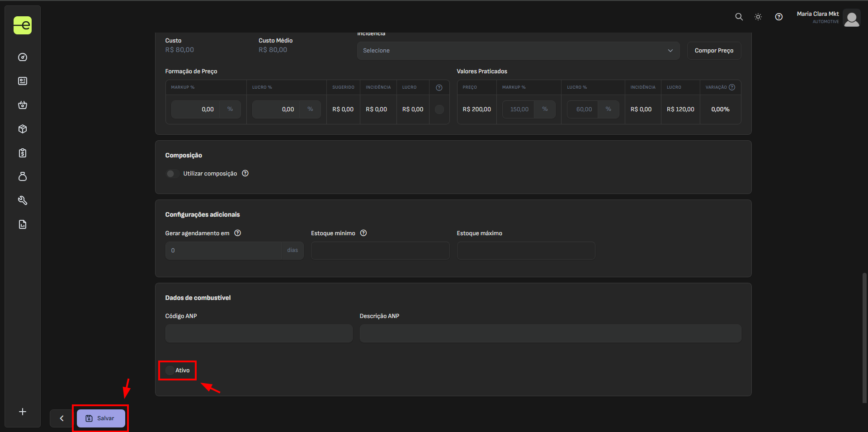This screenshot has height=432, width=868.
Task: Open the financial clipboard icon in sidebar
Action: pos(23,153)
